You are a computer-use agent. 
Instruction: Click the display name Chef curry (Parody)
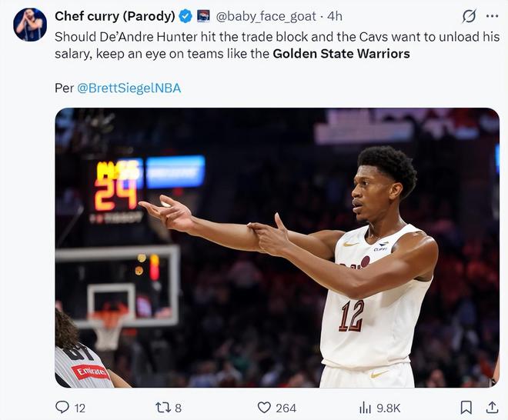pos(115,16)
